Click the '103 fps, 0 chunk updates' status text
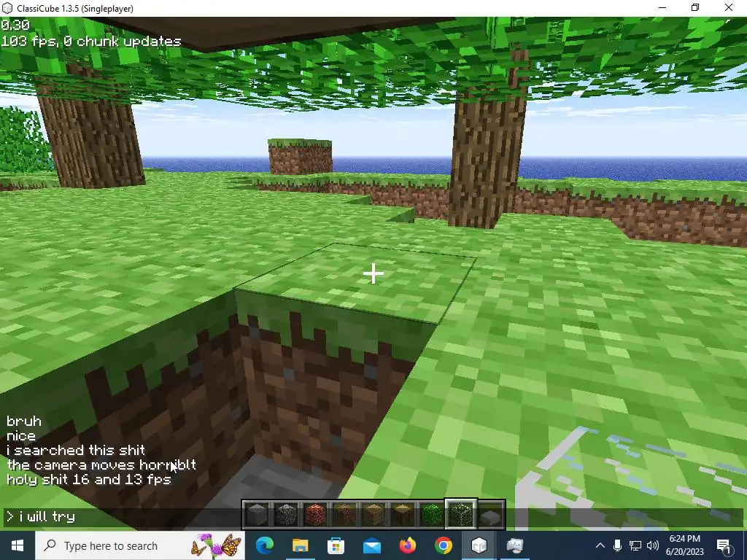Image resolution: width=747 pixels, height=560 pixels. click(91, 42)
